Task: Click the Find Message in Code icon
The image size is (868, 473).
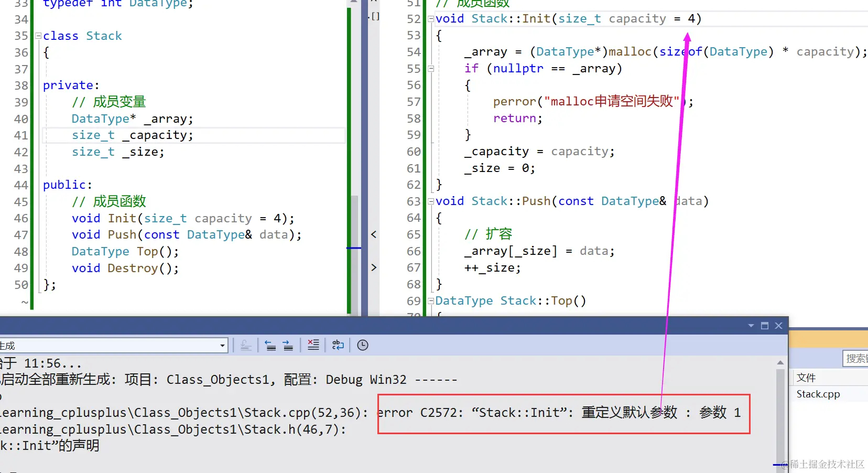Action: click(x=246, y=345)
